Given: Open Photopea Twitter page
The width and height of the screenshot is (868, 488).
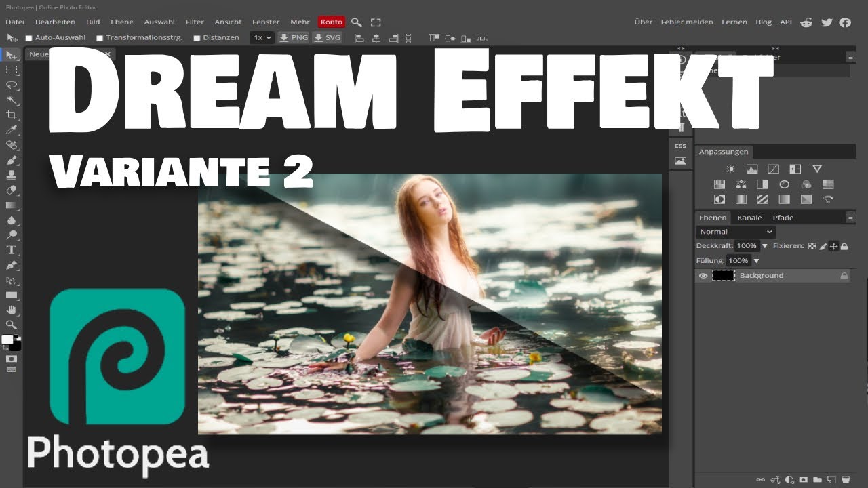Looking at the screenshot, I should tap(827, 22).
